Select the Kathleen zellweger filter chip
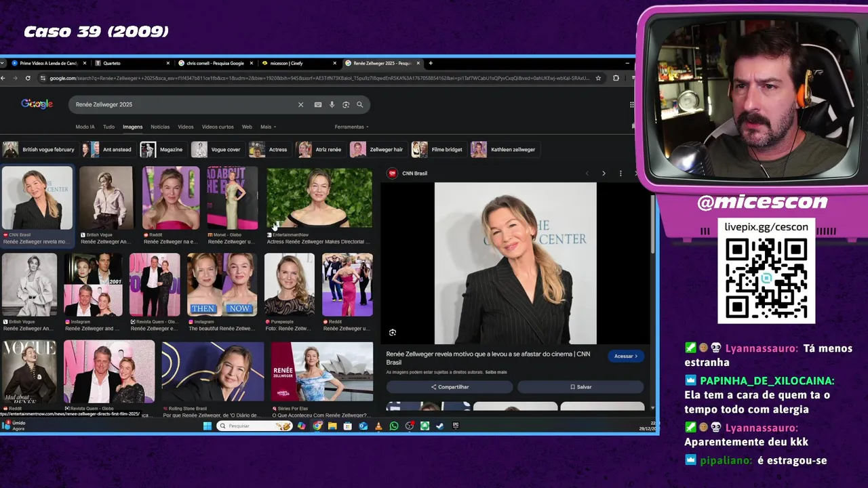This screenshot has width=868, height=488. click(504, 150)
